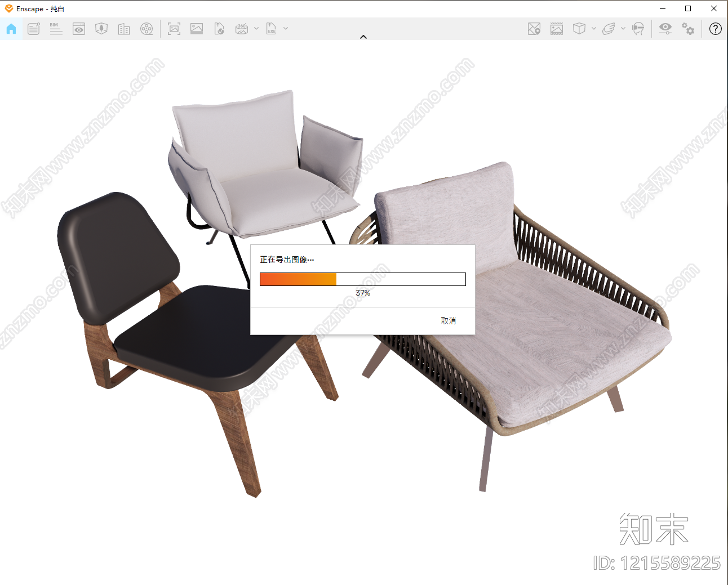The height and width of the screenshot is (585, 728).
Task: Toggle the minimap location icon
Action: 534,29
